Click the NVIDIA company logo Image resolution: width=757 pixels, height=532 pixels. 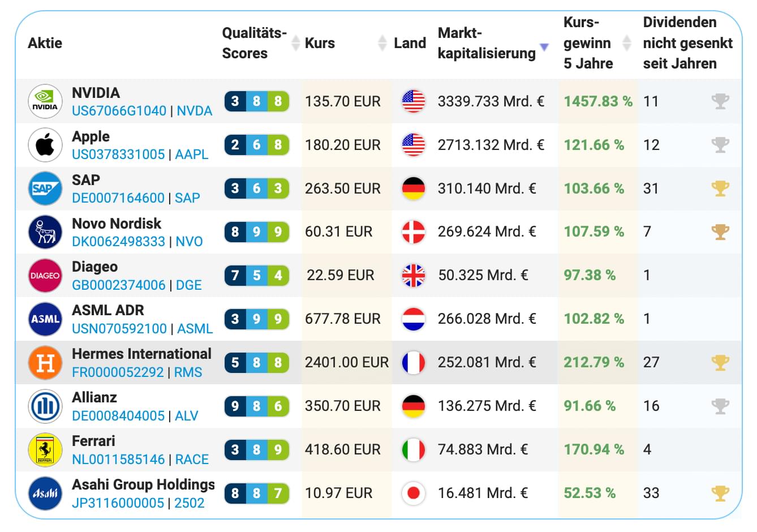click(x=45, y=101)
